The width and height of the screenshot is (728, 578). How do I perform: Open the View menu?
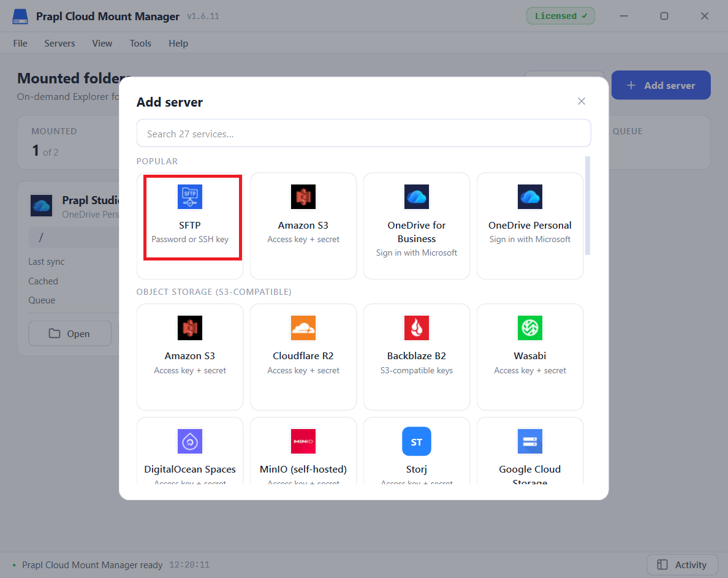click(x=102, y=43)
